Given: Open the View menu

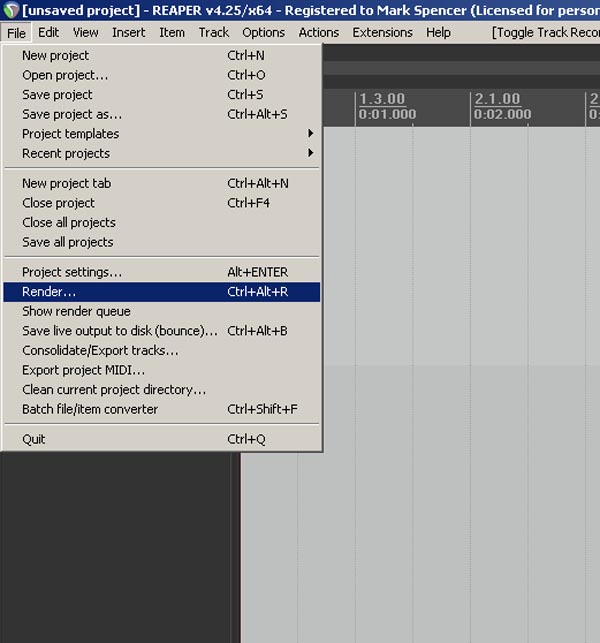Looking at the screenshot, I should pyautogui.click(x=86, y=32).
